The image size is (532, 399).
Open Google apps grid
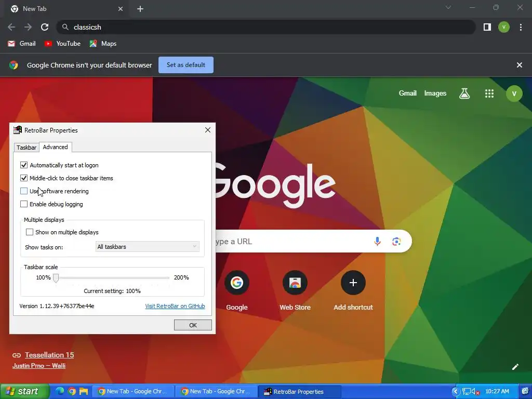(489, 94)
